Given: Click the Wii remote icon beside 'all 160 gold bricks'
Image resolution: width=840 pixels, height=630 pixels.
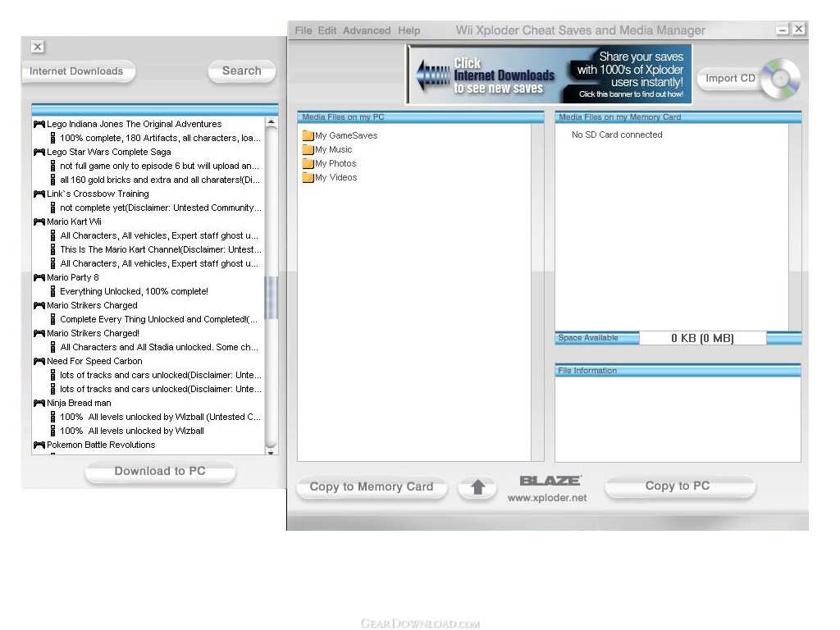Looking at the screenshot, I should tap(52, 180).
